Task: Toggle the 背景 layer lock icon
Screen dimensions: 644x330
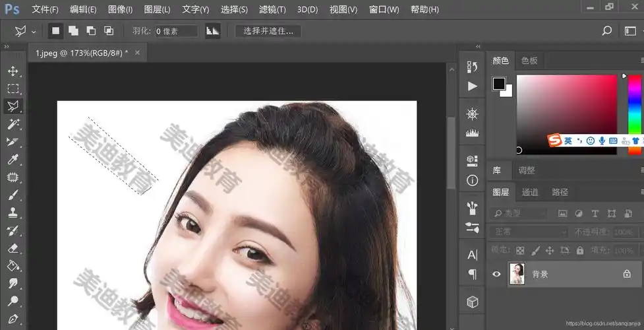Action: (x=627, y=274)
